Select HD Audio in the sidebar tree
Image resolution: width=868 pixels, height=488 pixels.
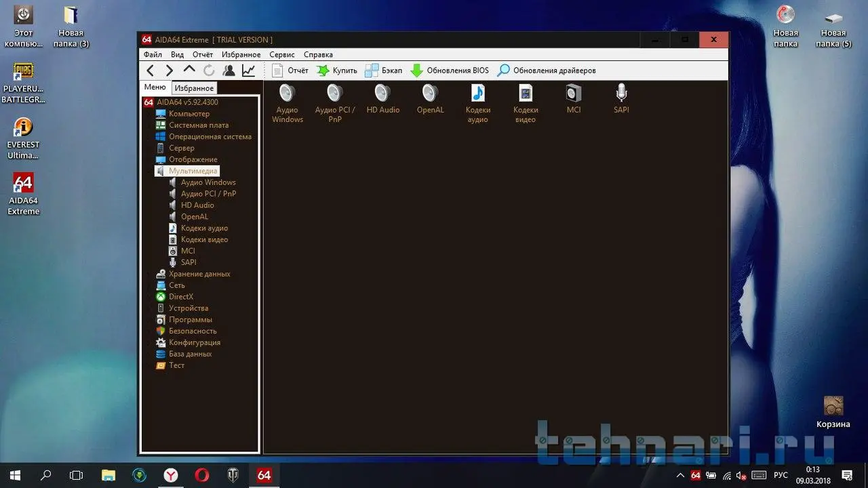pos(191,205)
